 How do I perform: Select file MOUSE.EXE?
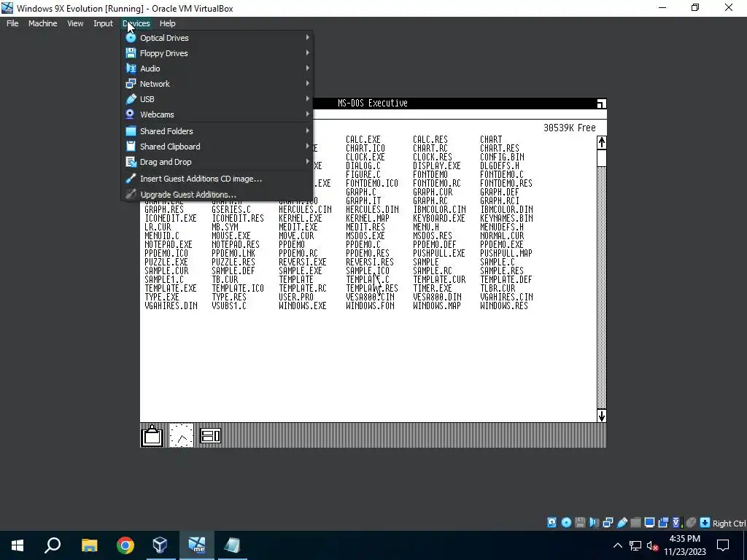coord(231,236)
